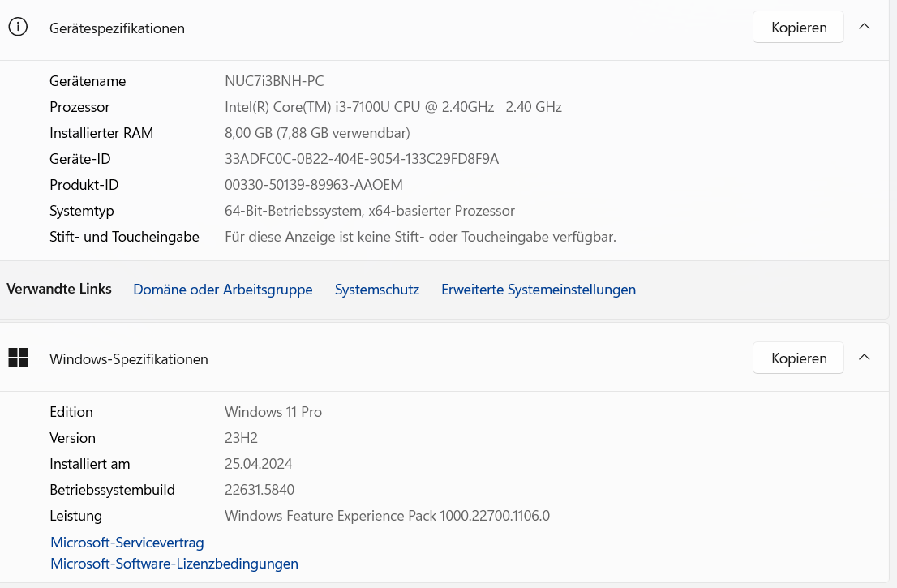Viewport: 897px width, 588px height.
Task: Click the info icon beside Gerätespezifikationen
Action: (x=18, y=27)
